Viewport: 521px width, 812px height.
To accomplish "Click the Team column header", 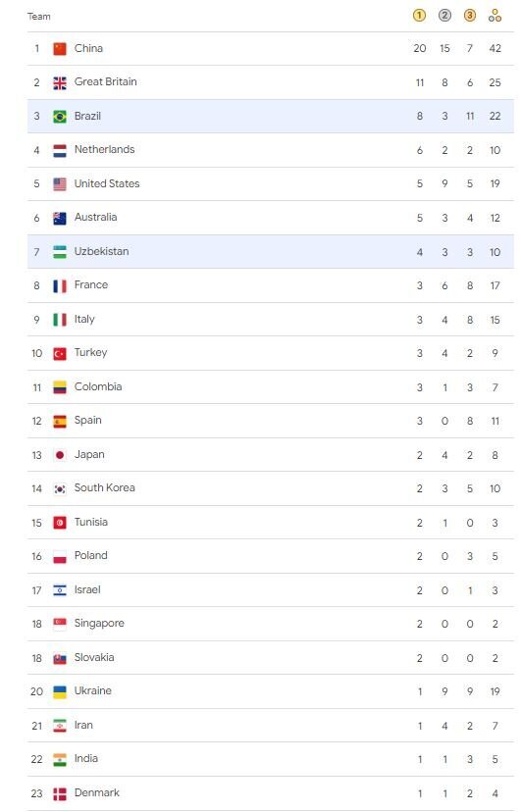I will [x=39, y=16].
